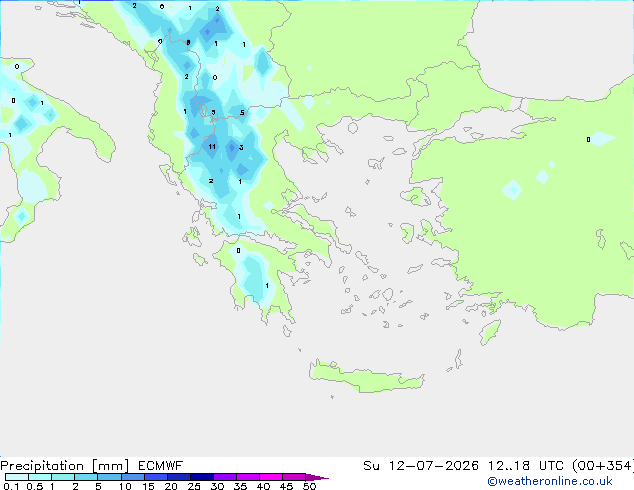
Task: Click the '0' precipitation value over Turkey
Action: [588, 139]
